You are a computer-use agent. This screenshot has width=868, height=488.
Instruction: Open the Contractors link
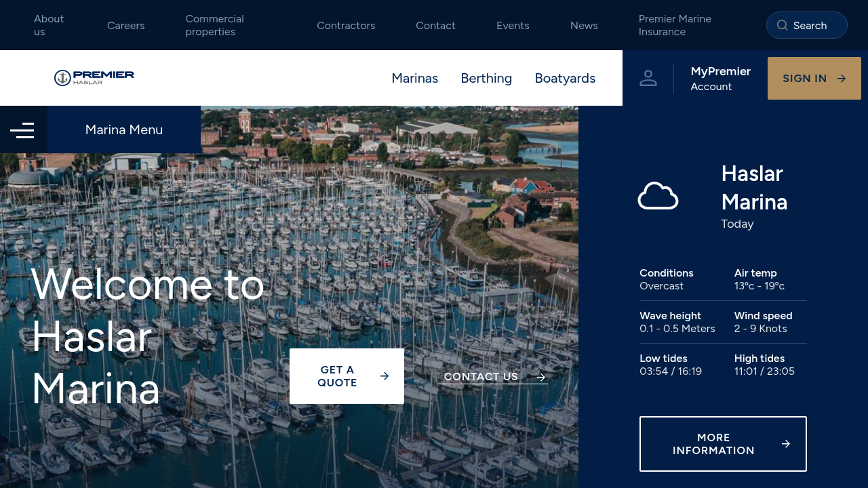coord(346,25)
